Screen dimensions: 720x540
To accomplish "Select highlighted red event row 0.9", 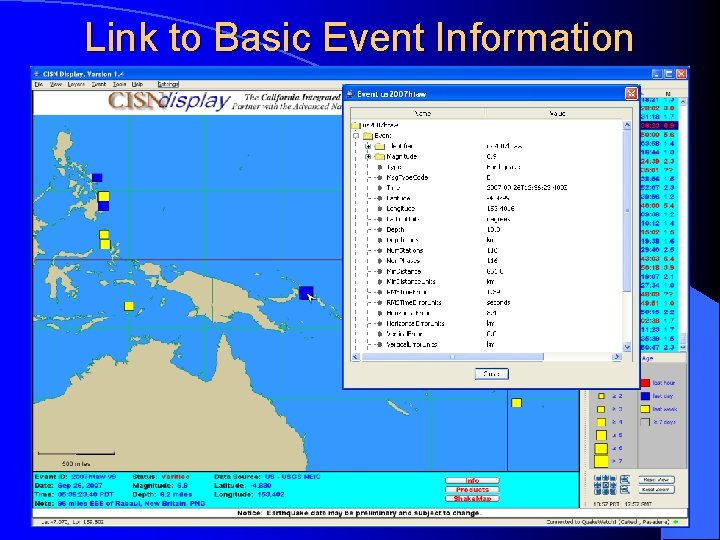I will tap(659, 125).
